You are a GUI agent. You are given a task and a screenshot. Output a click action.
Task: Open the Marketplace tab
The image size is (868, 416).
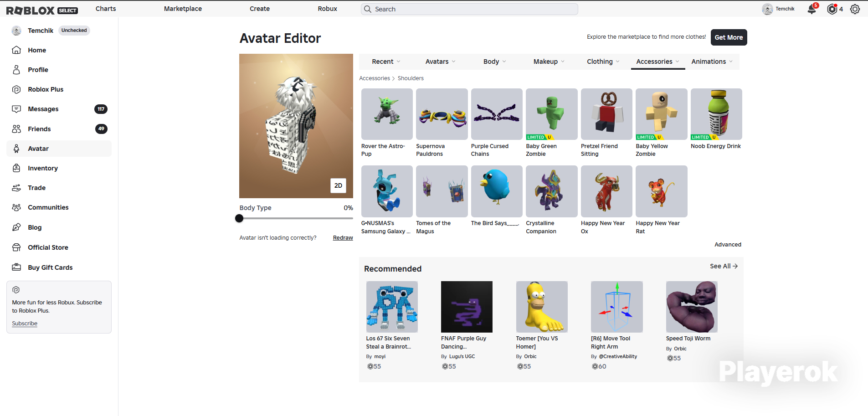point(183,9)
